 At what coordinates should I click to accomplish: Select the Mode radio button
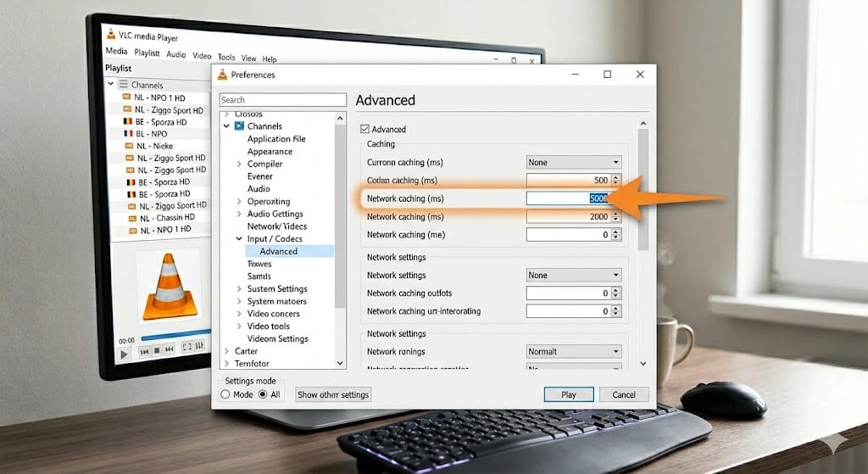pyautogui.click(x=225, y=394)
